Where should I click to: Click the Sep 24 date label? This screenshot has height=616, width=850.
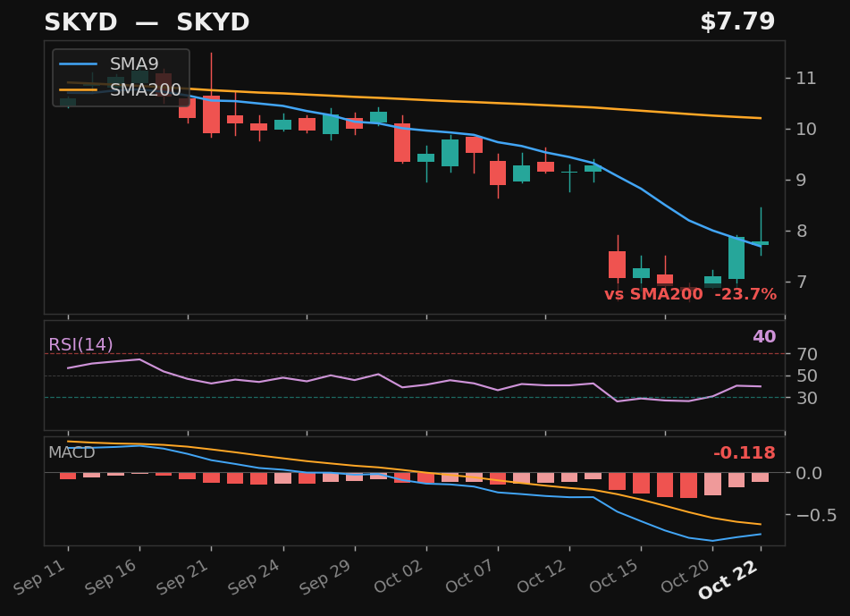pos(254,578)
